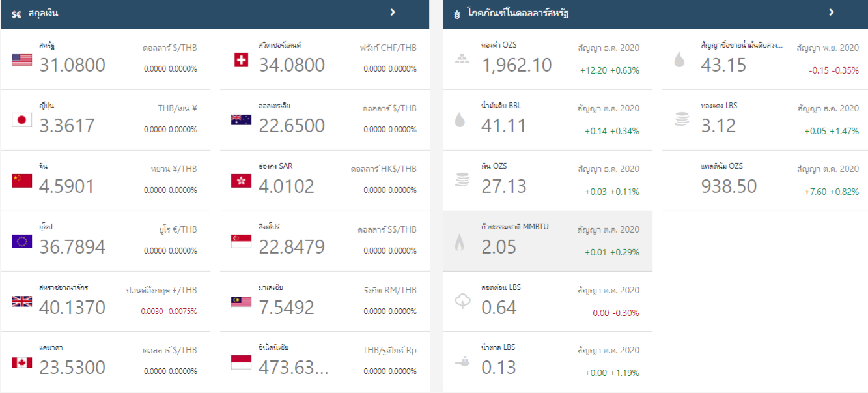Open the platinum OZS price 938.50
The height and width of the screenshot is (393, 868).
coord(729,186)
